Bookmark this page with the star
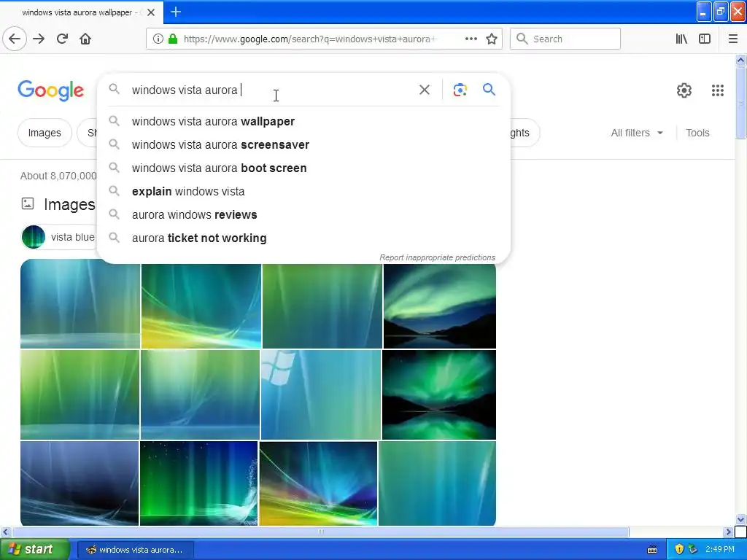The image size is (747, 560). [x=492, y=39]
